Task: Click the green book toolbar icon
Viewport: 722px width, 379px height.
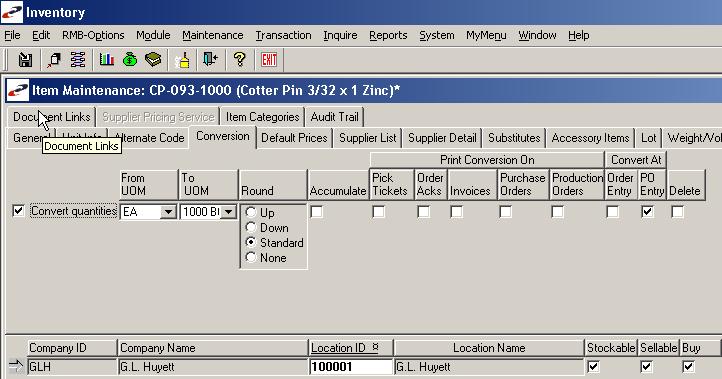Action: pos(153,60)
